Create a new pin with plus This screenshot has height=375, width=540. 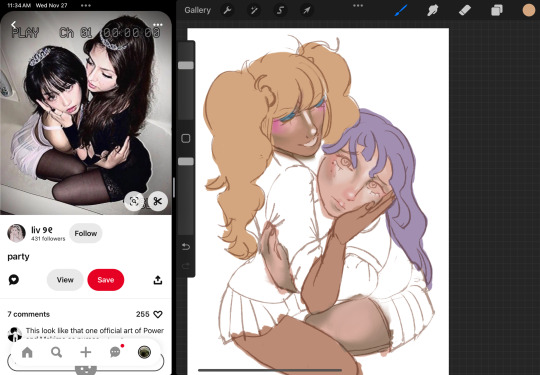point(86,352)
